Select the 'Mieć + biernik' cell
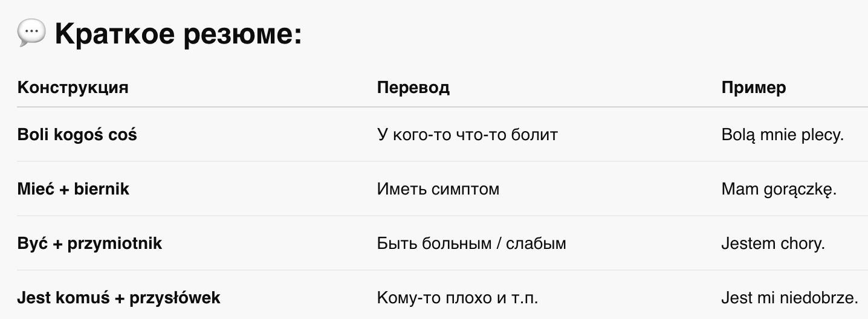Image resolution: width=868 pixels, height=319 pixels. point(73,189)
